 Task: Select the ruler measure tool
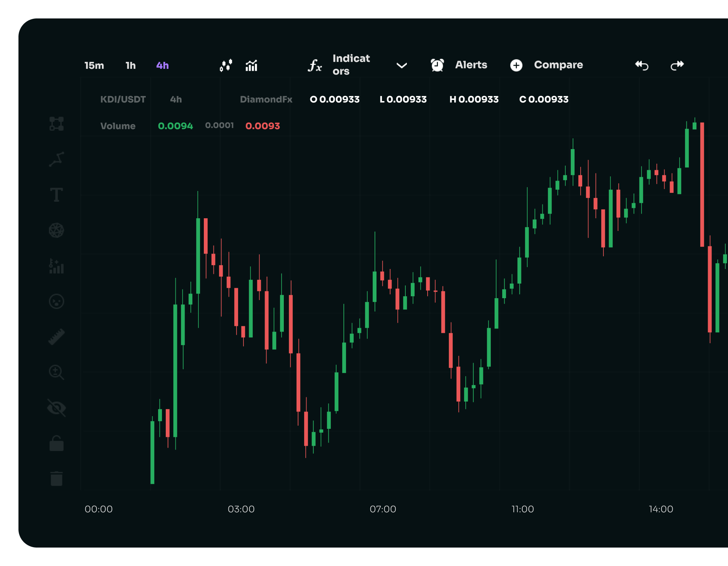click(57, 337)
